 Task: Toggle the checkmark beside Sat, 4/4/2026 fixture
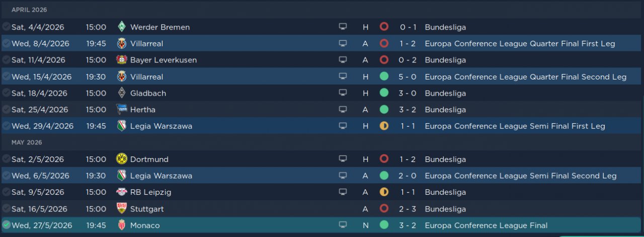coord(6,27)
